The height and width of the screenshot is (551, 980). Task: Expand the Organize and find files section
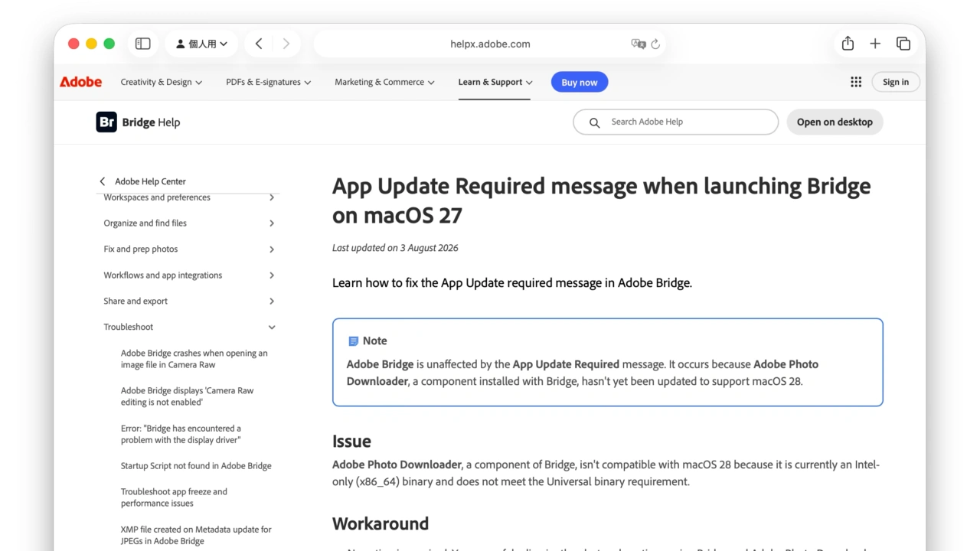click(189, 223)
